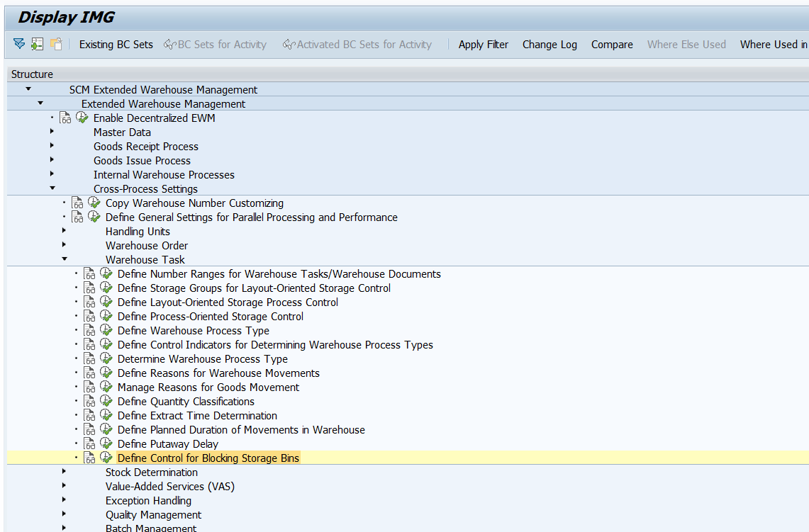Execute Define Control Indicators activity icon
This screenshot has height=532, width=809.
tap(106, 344)
